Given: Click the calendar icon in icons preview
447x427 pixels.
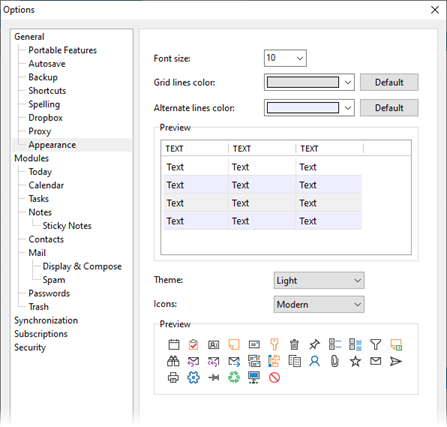Looking at the screenshot, I should pyautogui.click(x=174, y=344).
